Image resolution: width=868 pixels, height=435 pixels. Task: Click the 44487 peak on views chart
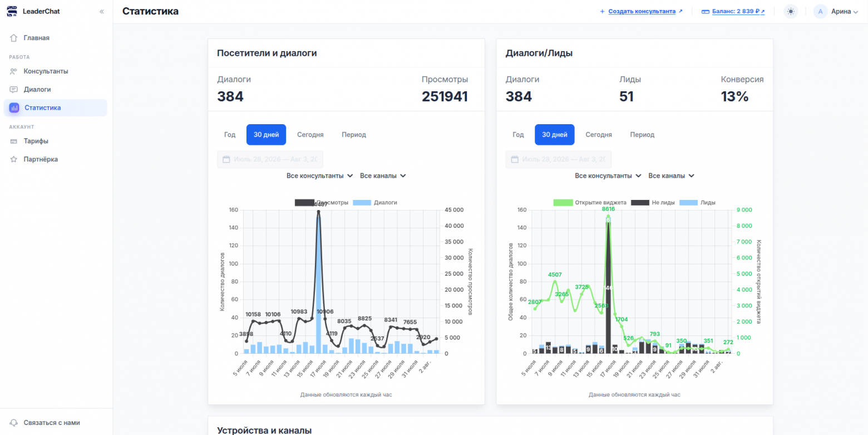(318, 211)
